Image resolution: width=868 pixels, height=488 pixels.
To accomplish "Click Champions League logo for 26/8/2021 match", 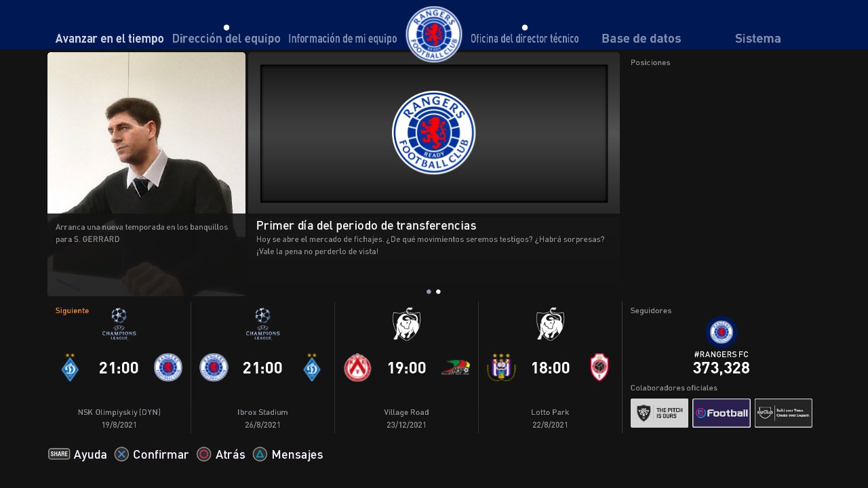I will tap(262, 323).
